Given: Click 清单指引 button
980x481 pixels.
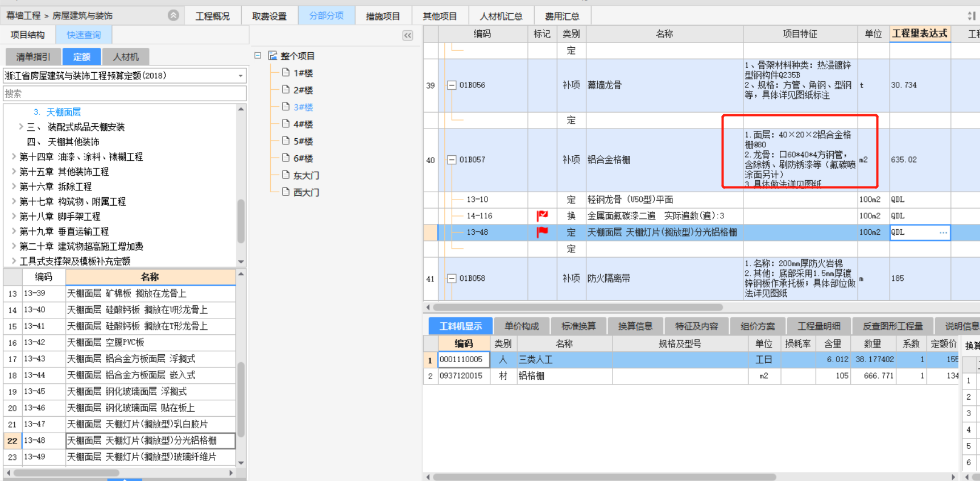Looking at the screenshot, I should 33,56.
